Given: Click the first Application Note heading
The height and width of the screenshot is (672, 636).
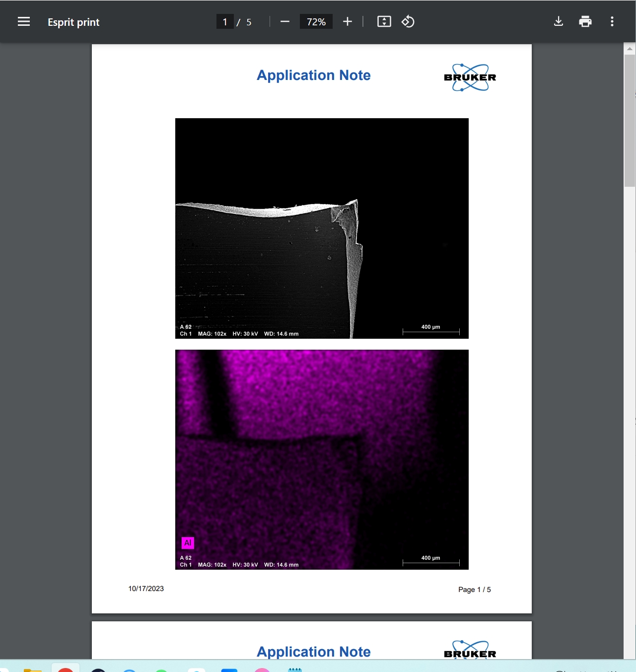Looking at the screenshot, I should pyautogui.click(x=314, y=75).
